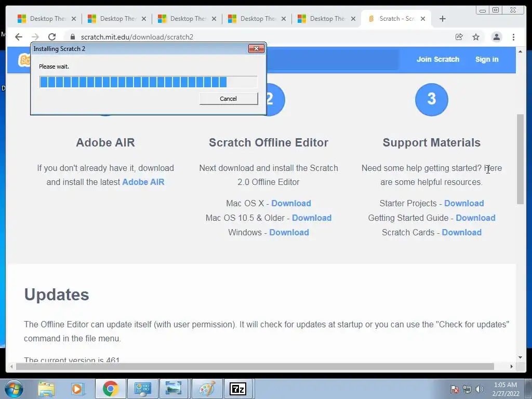
Task: Click the installation progress bar
Action: coord(148,82)
